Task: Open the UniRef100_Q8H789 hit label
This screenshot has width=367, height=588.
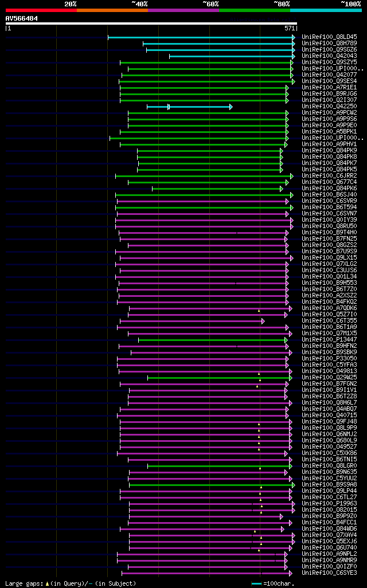Action: pyautogui.click(x=330, y=44)
